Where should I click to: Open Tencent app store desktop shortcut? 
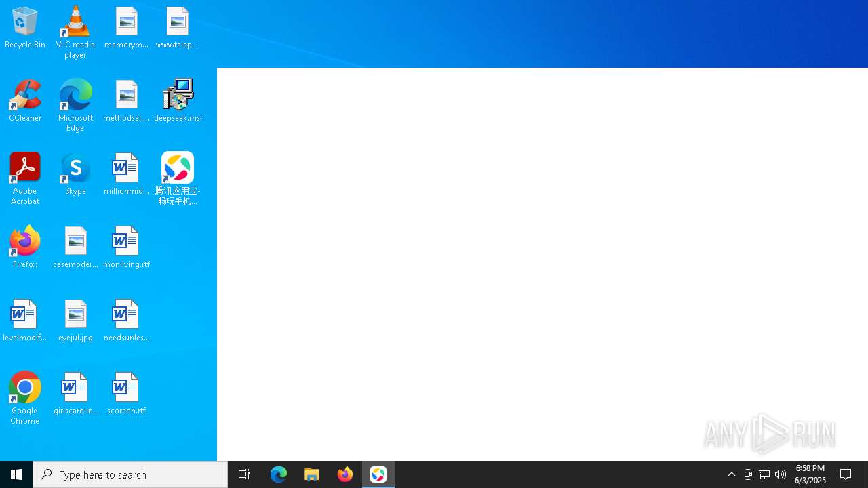tap(178, 179)
